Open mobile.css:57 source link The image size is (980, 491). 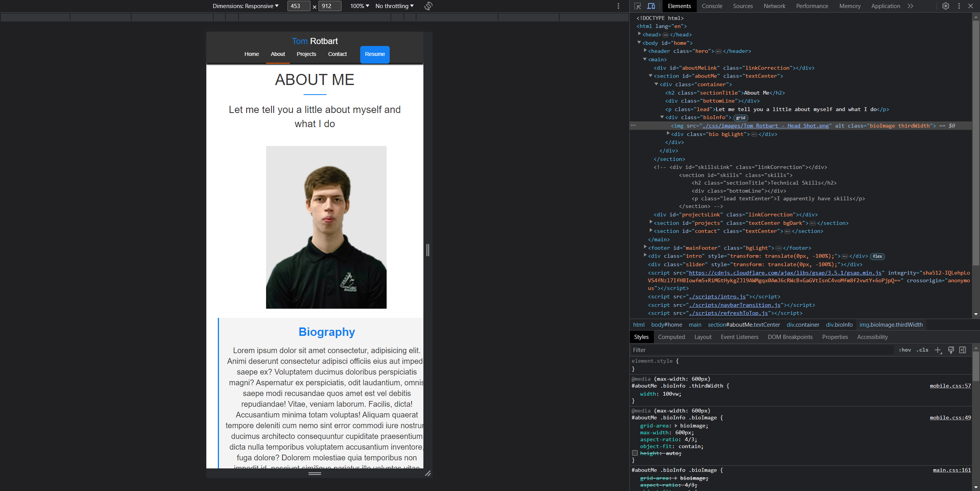950,386
